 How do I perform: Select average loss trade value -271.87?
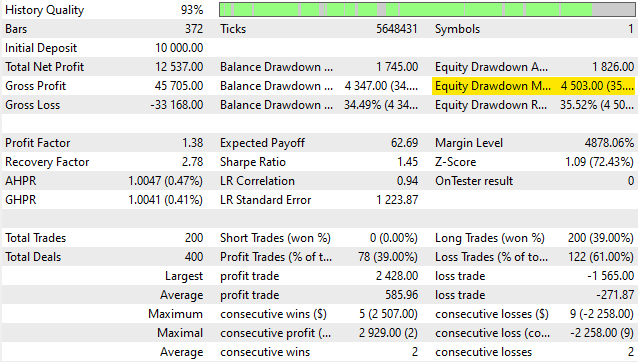615,295
